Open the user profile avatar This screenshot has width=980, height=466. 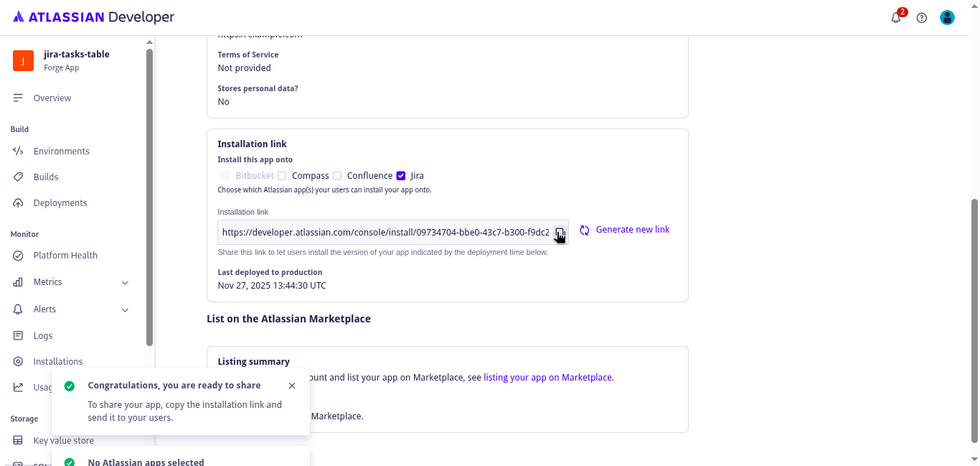(947, 18)
